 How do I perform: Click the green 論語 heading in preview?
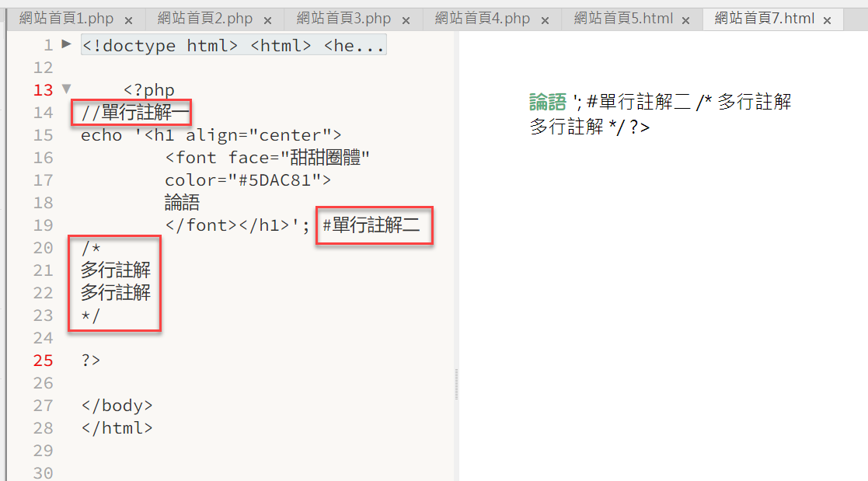[x=548, y=102]
